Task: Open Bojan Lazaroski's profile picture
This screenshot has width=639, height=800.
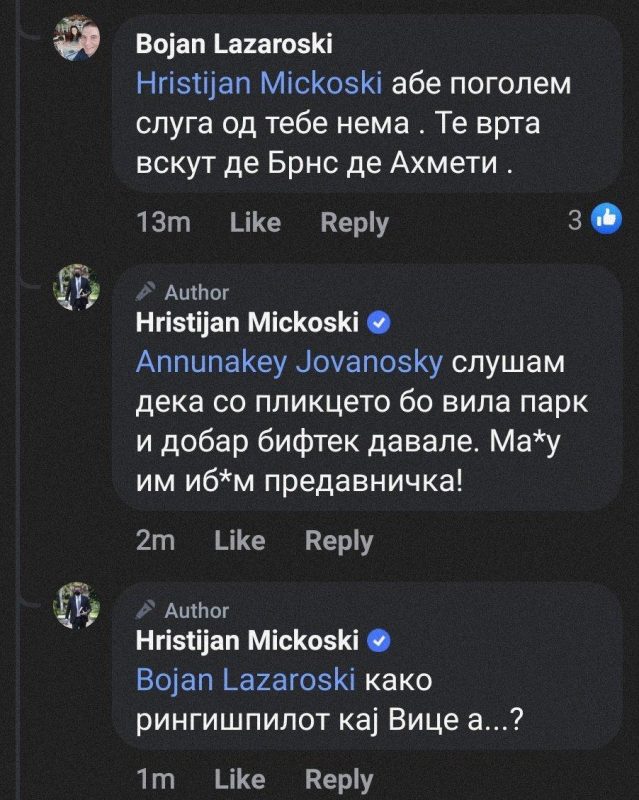Action: (77, 38)
